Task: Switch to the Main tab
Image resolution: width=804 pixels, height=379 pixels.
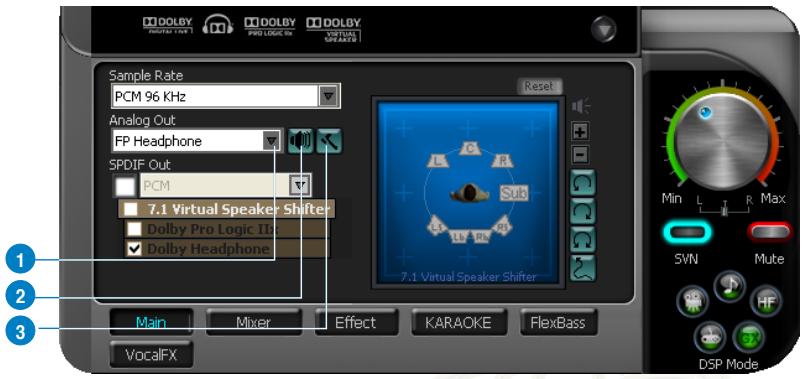Action: [x=151, y=323]
